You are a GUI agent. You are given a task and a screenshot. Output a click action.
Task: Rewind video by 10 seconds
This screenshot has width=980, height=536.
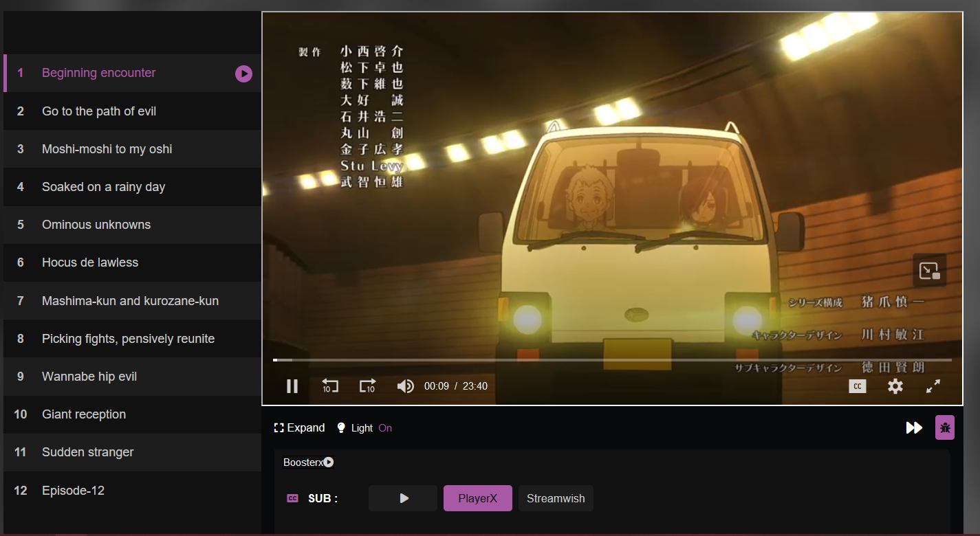tap(330, 386)
